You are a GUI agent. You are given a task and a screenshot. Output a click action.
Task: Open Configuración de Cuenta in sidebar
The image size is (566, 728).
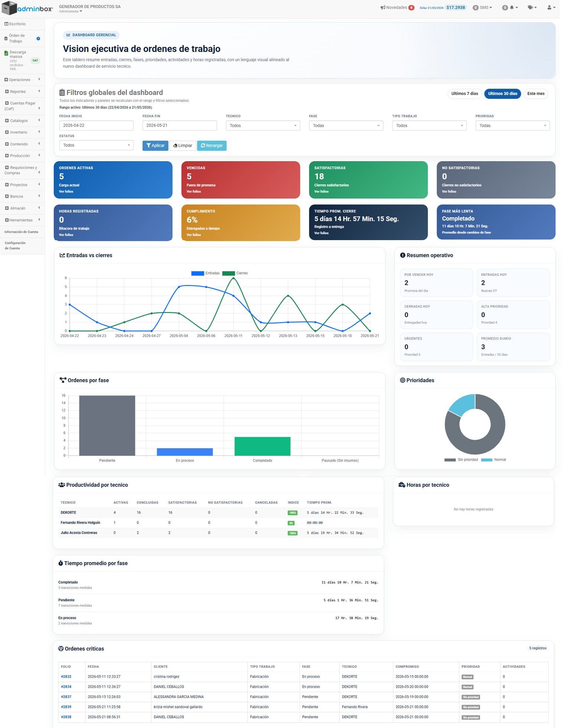[15, 245]
